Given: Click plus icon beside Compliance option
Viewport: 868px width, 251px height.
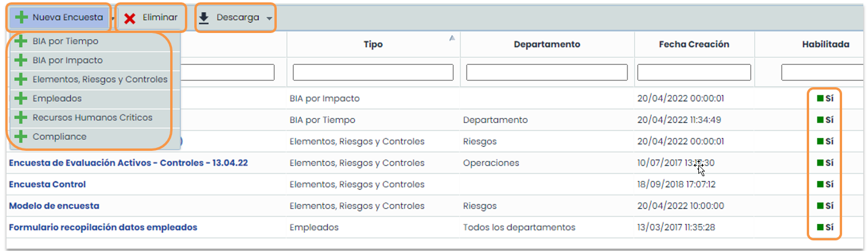Looking at the screenshot, I should [21, 137].
